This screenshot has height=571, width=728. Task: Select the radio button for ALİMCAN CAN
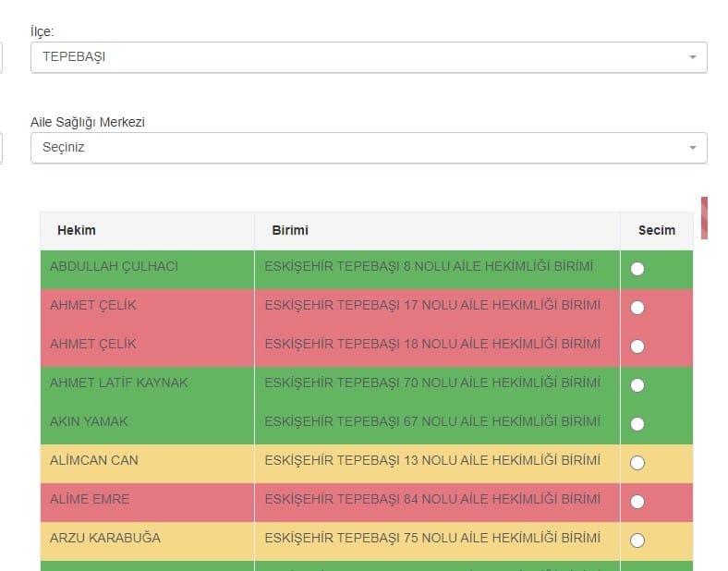[x=637, y=463]
